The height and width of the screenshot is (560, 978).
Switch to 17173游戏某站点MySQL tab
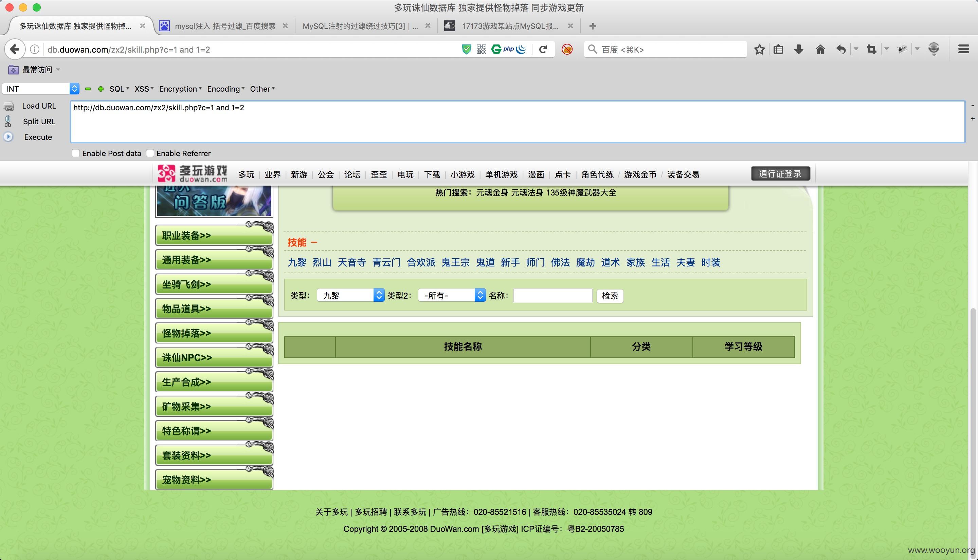pos(510,26)
